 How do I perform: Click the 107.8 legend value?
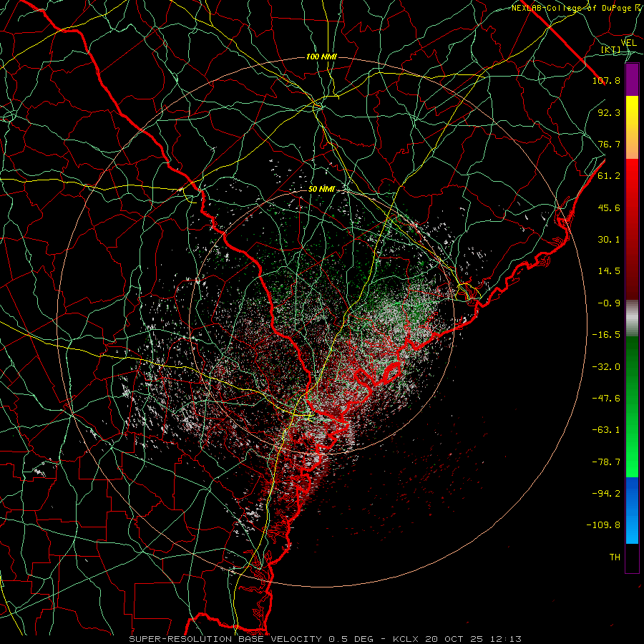(x=606, y=80)
